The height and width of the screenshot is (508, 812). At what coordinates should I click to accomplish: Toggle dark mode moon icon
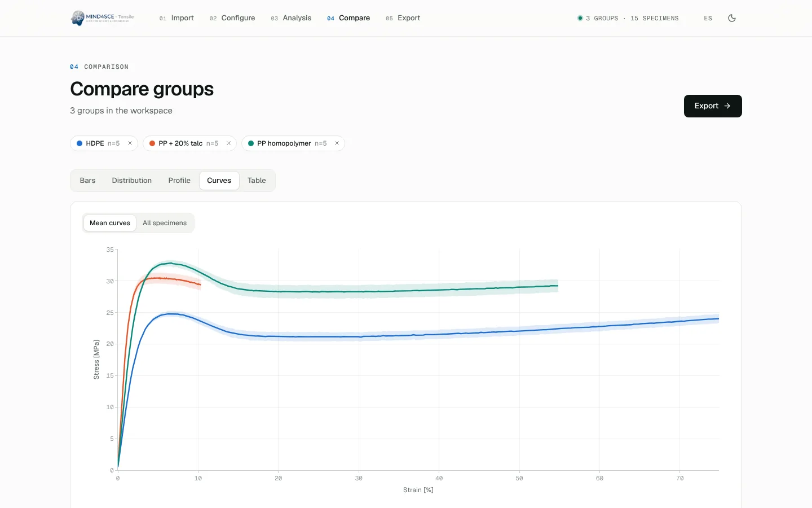732,18
